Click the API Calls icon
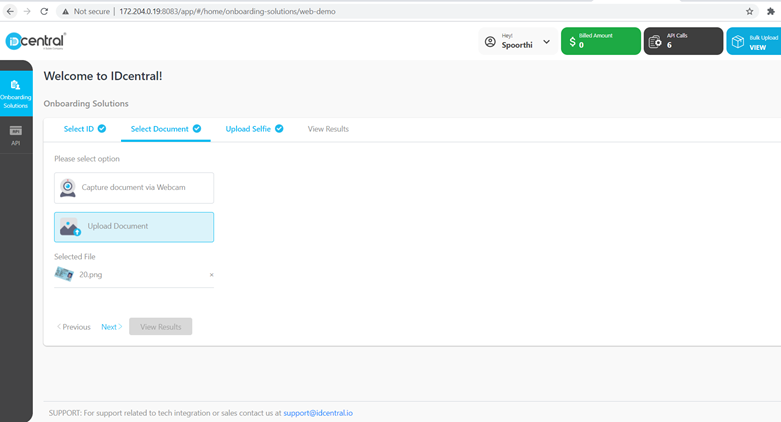Screen dimensions: 781x422 coord(655,42)
